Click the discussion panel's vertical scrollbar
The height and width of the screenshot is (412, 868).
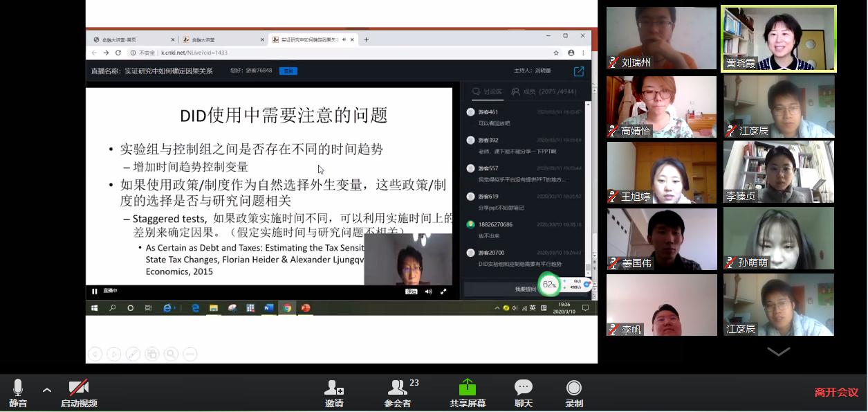tap(588, 187)
